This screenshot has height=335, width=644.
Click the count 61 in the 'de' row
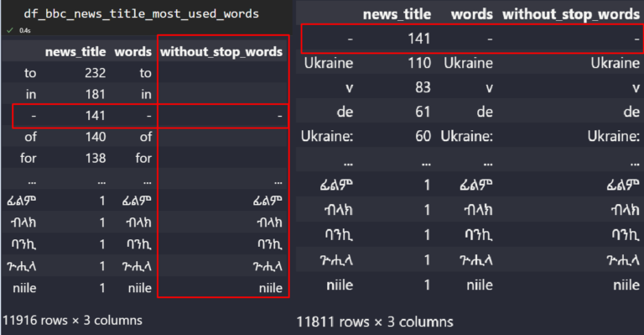pyautogui.click(x=423, y=112)
